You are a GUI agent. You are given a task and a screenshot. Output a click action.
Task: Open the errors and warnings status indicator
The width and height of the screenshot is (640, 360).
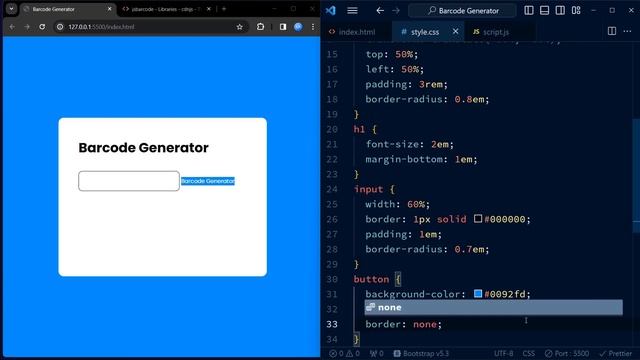tap(344, 353)
